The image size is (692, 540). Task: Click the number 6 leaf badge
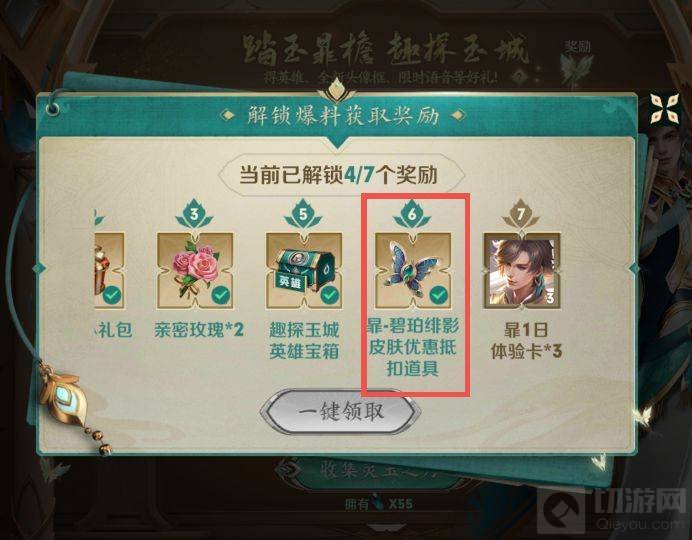pos(412,214)
